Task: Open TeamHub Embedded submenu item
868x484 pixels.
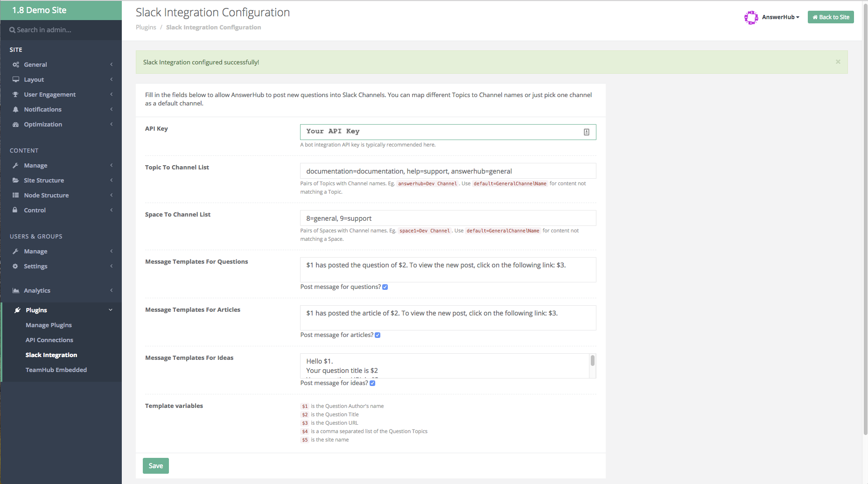Action: [x=56, y=370]
